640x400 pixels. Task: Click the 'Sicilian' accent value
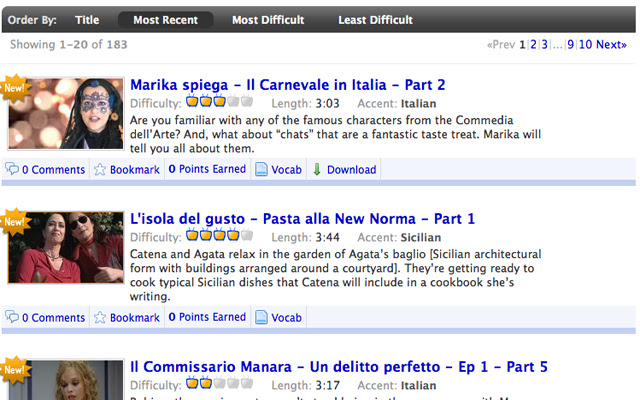[421, 238]
